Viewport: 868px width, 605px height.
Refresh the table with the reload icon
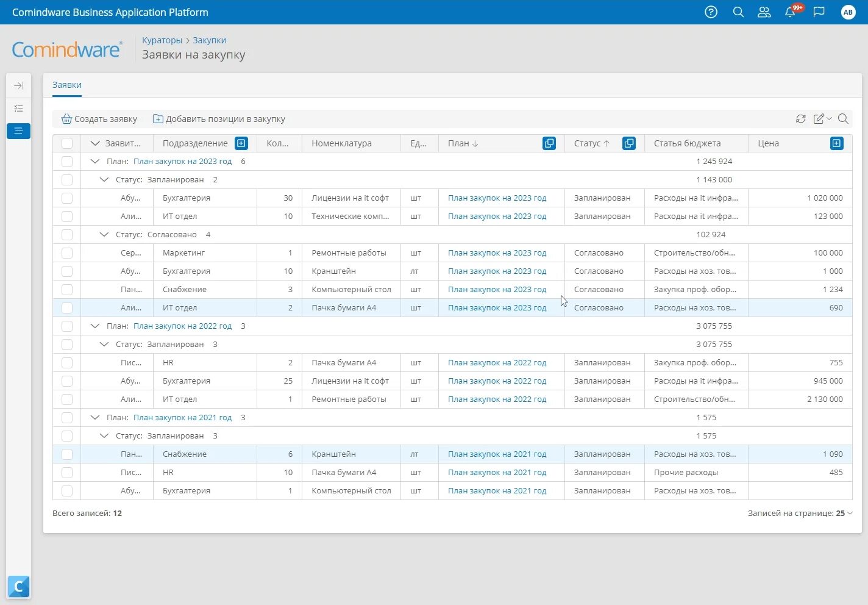800,118
